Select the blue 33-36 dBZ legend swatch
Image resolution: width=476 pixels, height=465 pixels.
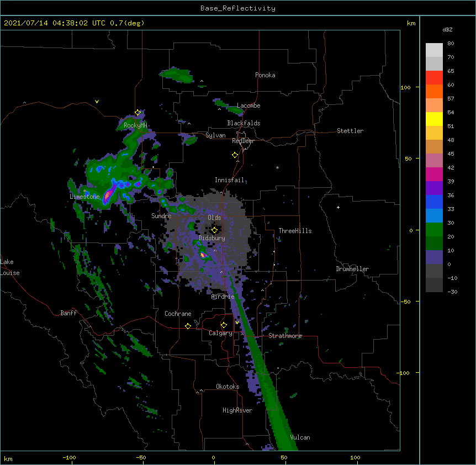434,202
